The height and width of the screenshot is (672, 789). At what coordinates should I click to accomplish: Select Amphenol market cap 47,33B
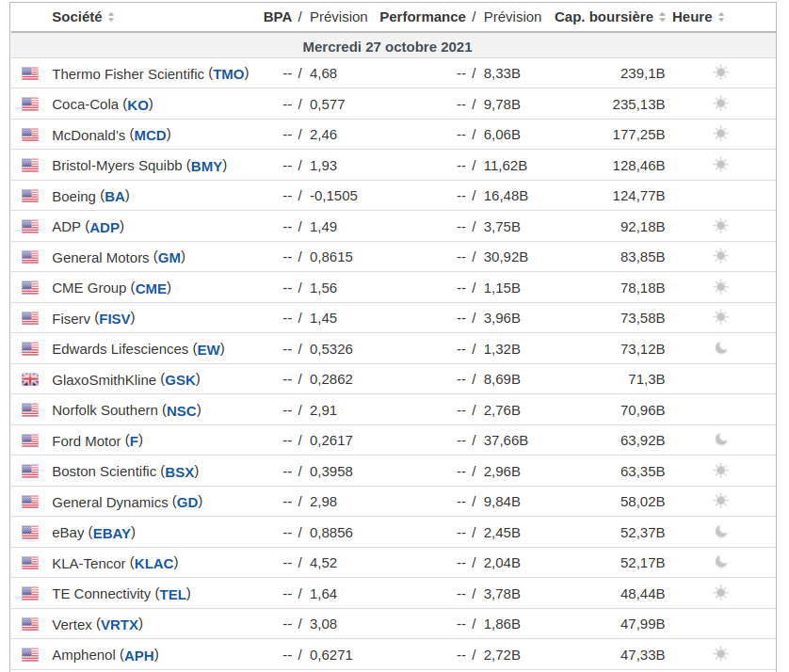click(x=642, y=655)
